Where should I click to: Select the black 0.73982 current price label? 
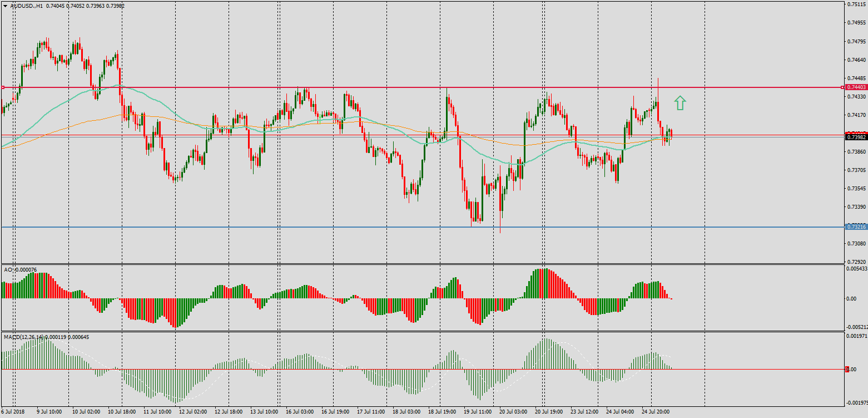(855, 137)
